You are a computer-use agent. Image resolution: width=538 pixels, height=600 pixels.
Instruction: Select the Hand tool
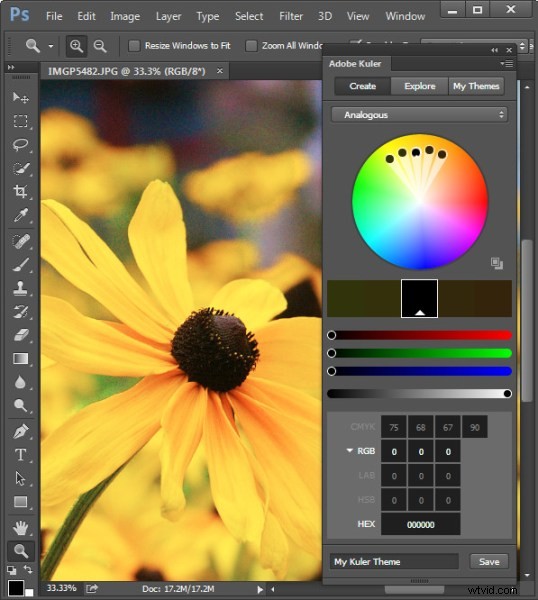[20, 528]
